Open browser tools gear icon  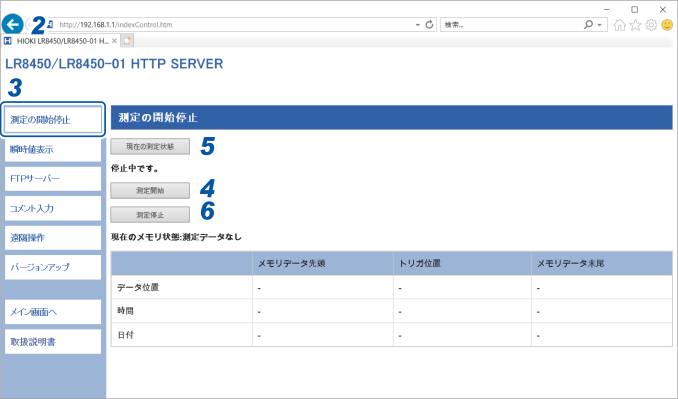coord(651,25)
